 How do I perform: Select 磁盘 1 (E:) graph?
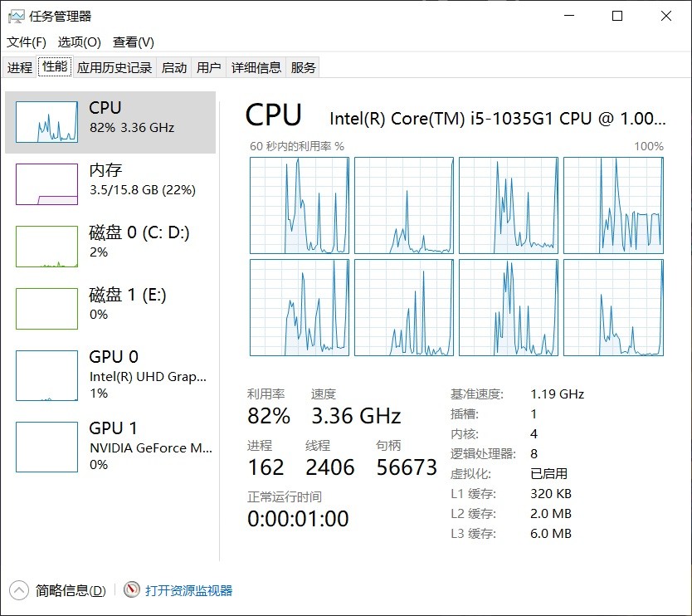click(46, 309)
